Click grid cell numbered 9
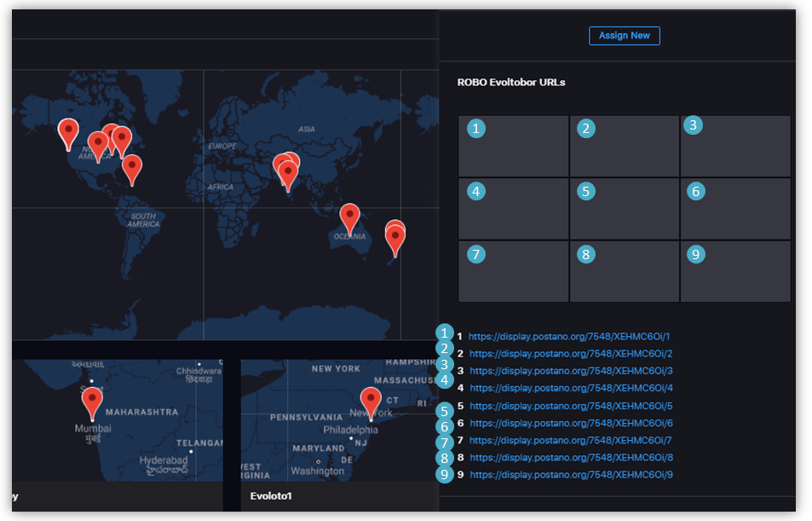This screenshot has height=521, width=812. [x=735, y=271]
